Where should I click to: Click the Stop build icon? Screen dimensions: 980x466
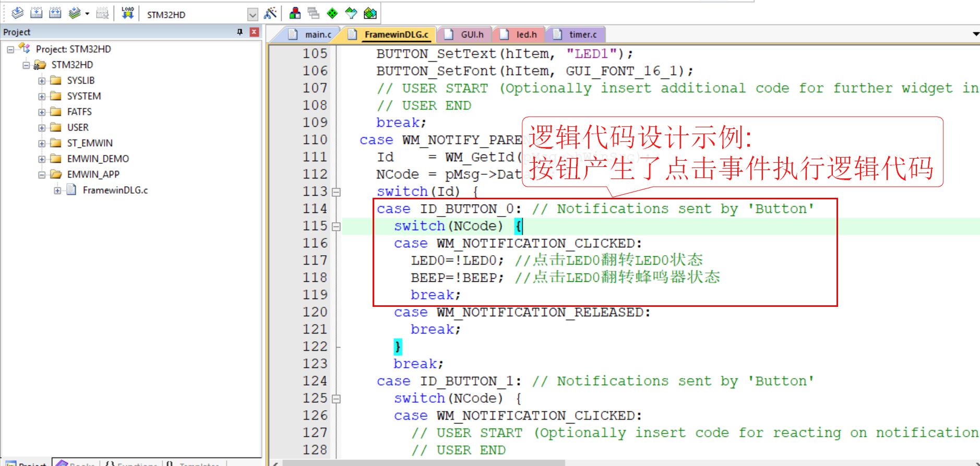coord(103,13)
